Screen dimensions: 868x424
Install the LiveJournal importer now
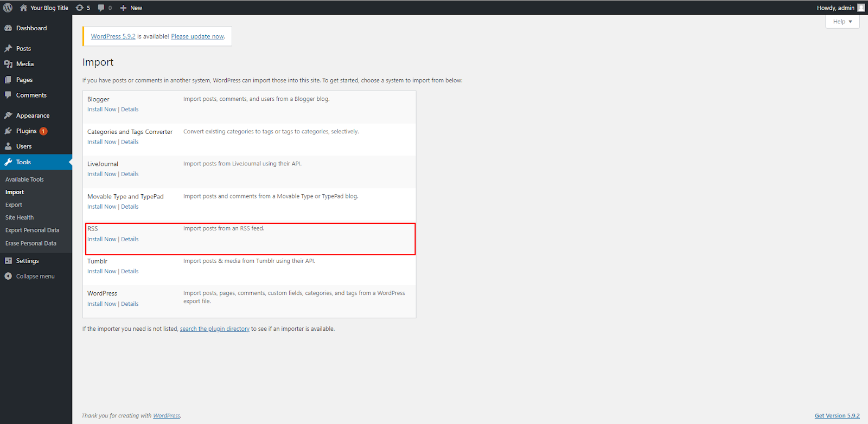click(102, 174)
